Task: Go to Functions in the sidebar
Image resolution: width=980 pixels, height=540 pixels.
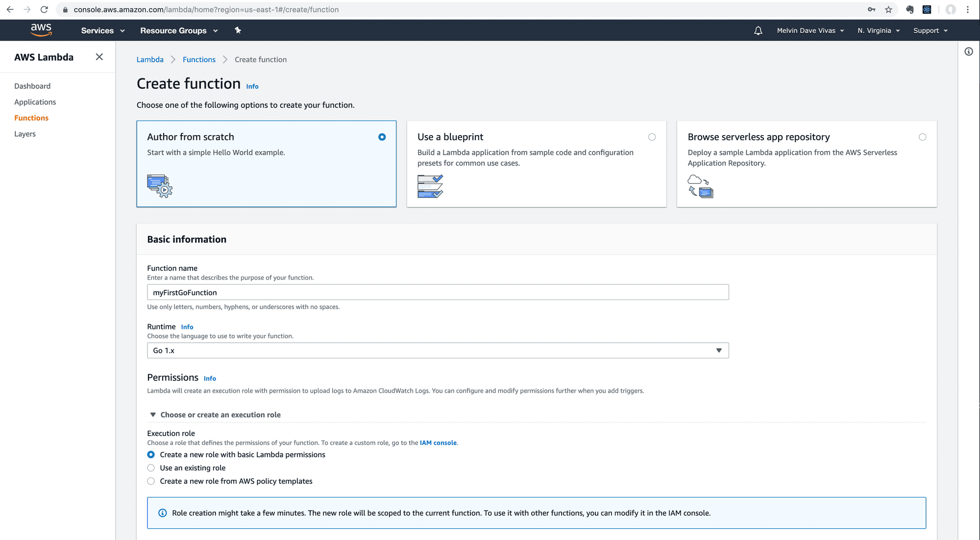Action: pyautogui.click(x=31, y=118)
